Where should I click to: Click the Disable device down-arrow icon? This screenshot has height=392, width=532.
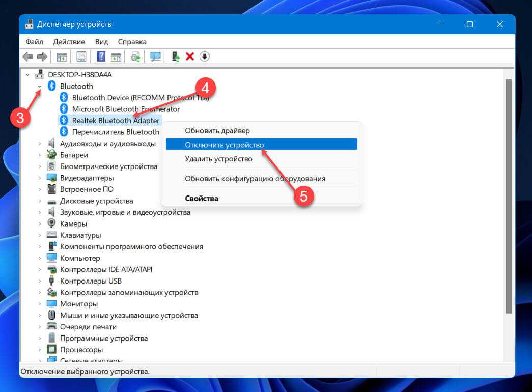[204, 57]
